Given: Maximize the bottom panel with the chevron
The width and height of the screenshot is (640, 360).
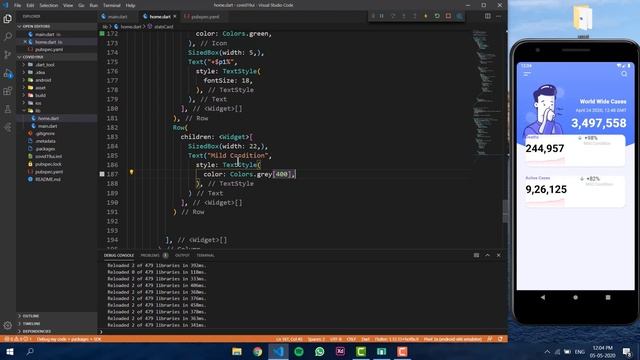Looking at the screenshot, I should [487, 255].
